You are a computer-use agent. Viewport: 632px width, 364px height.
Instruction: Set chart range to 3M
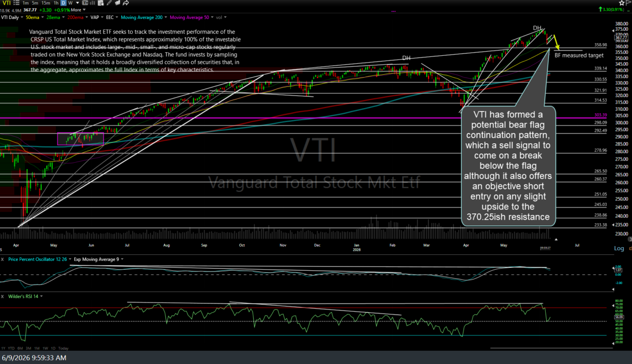coord(28,348)
